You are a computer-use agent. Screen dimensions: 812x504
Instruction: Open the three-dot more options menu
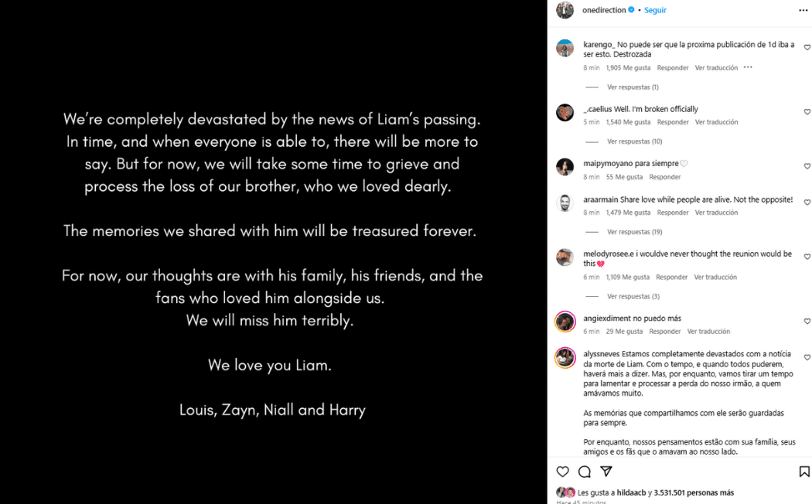coord(803,10)
